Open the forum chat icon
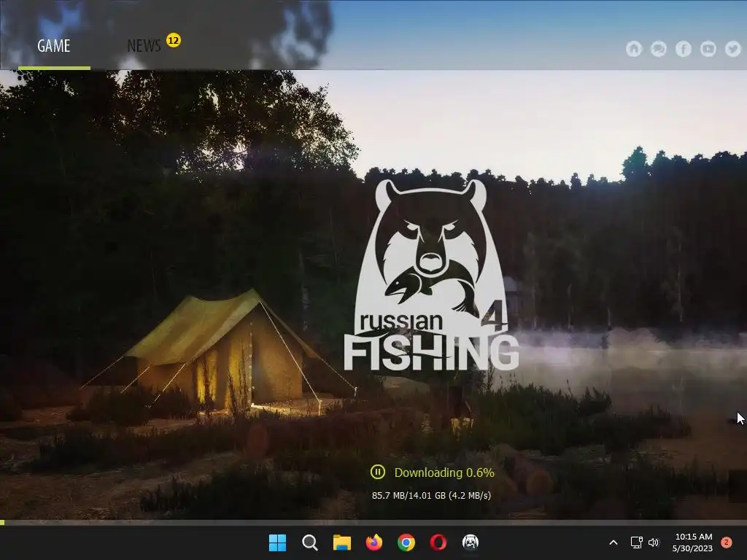Screen dimensions: 747x560 pos(659,49)
